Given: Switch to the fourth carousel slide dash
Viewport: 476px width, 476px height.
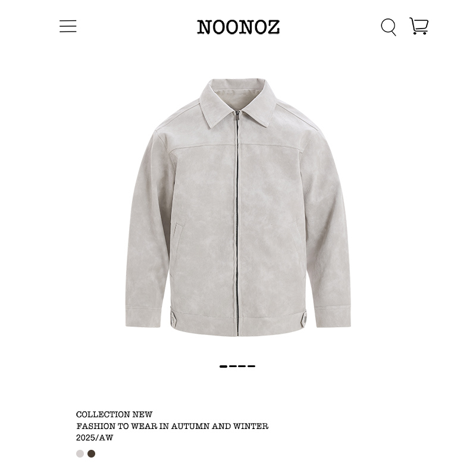Looking at the screenshot, I should (251, 367).
